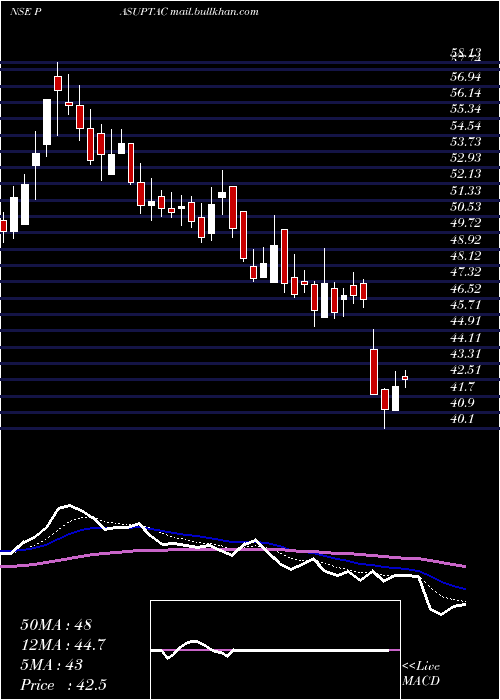Click the '50MA : 48' indicator readout
The width and height of the screenshot is (500, 700).
coord(56,625)
